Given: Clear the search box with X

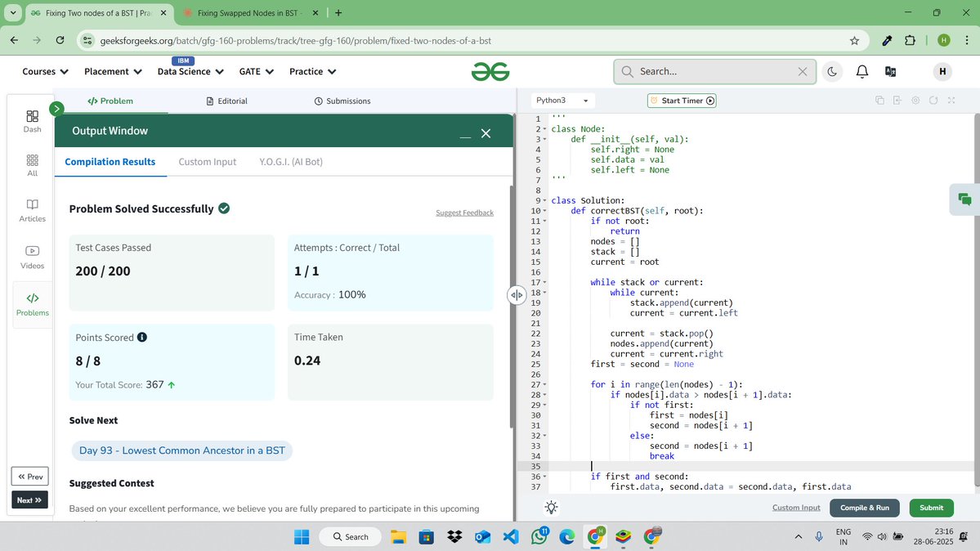Looking at the screenshot, I should click(x=803, y=71).
